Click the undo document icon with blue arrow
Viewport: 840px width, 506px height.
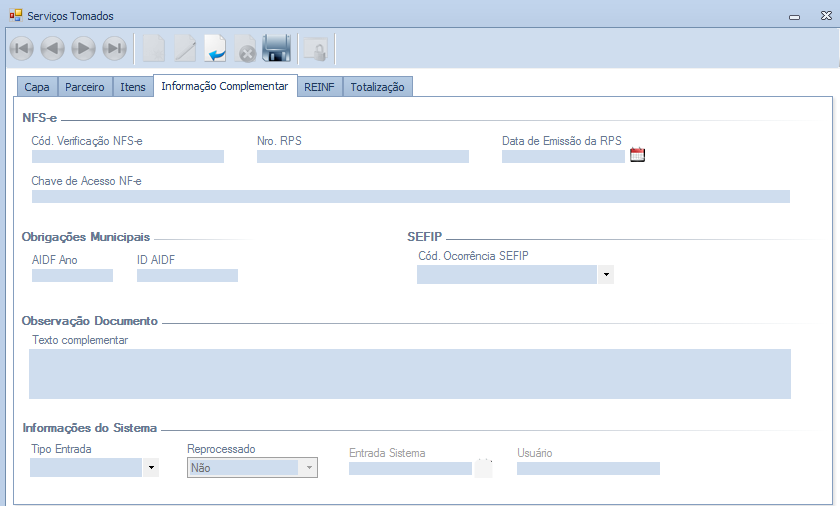215,48
